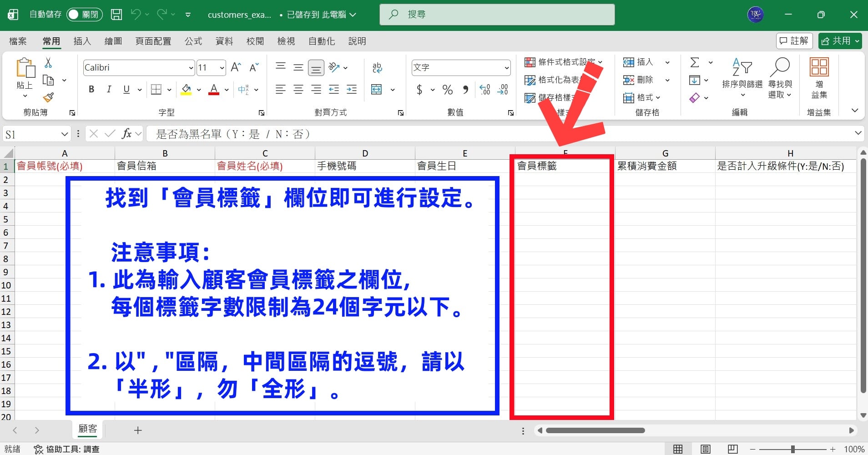
Task: Apply the percent style icon
Action: pos(448,89)
